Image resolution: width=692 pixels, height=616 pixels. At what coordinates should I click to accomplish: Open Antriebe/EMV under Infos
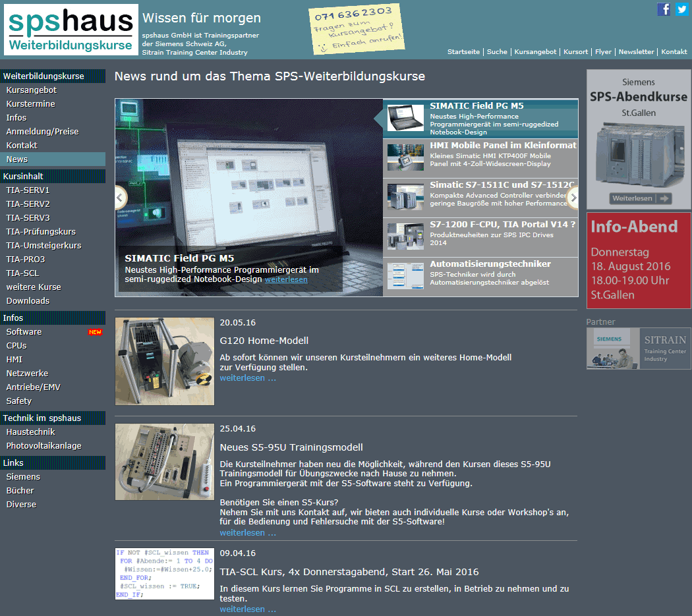pos(33,387)
